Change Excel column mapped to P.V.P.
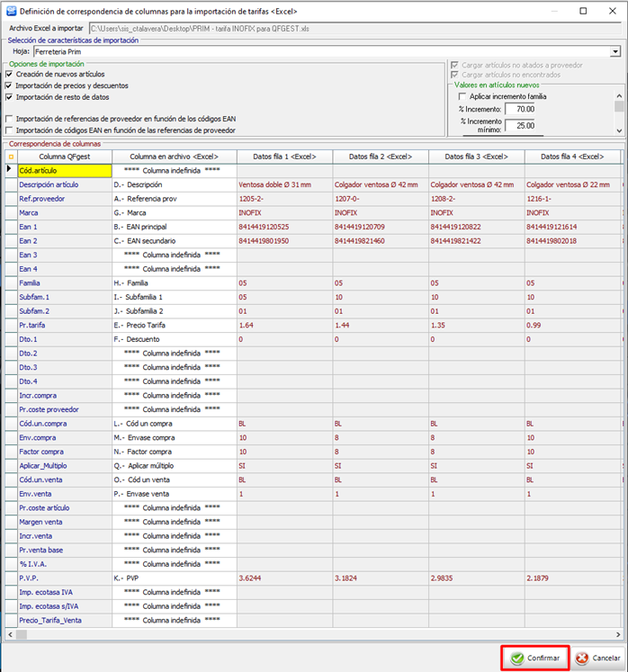 175,578
